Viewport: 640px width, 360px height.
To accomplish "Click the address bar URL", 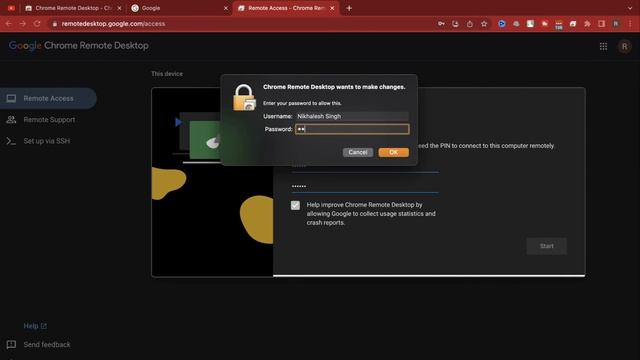I will pos(113,24).
